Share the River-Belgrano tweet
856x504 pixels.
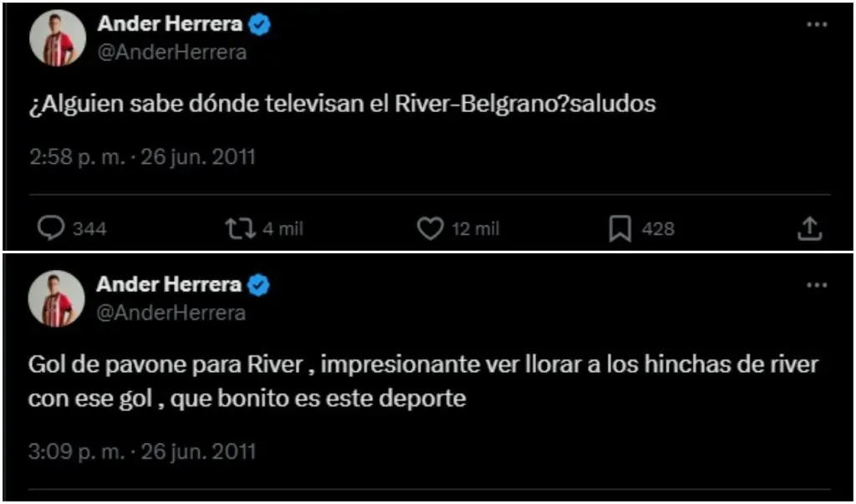coord(809,228)
